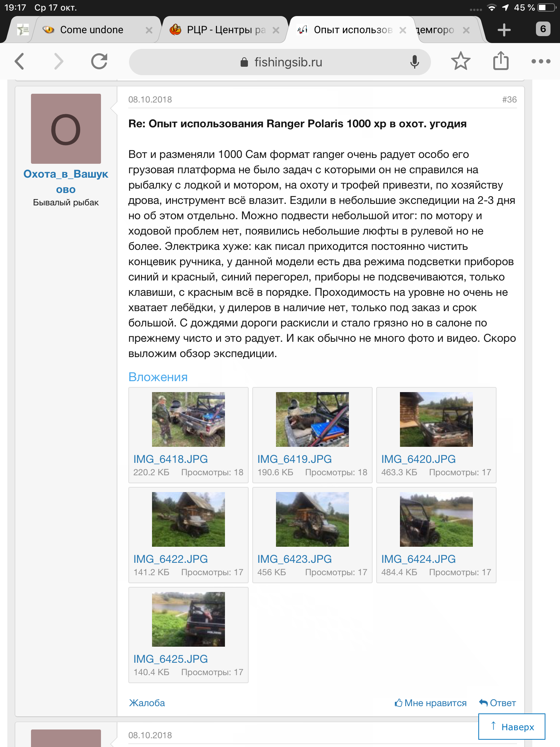Click the fishingsib.ru address field
Viewport: 560px width, 747px height.
point(280,62)
